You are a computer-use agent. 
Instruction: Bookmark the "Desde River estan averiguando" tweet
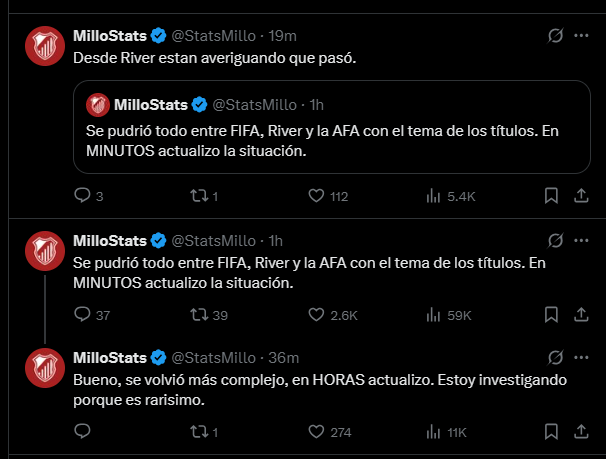coord(551,196)
